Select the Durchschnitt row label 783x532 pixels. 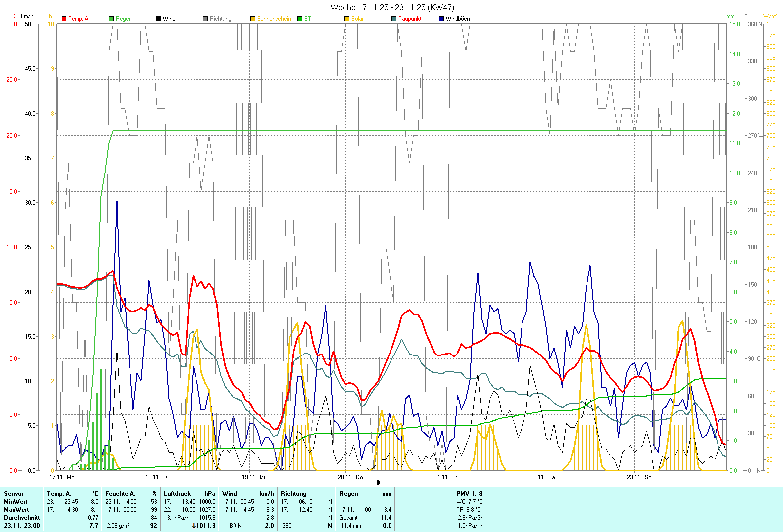tap(22, 518)
